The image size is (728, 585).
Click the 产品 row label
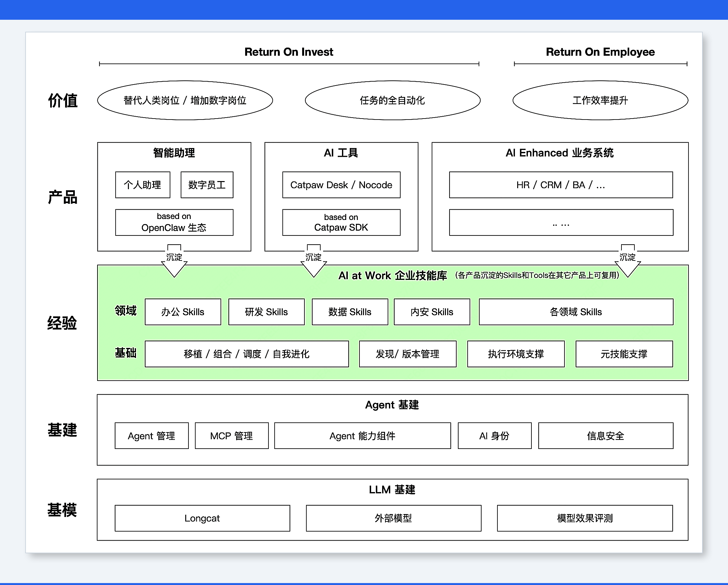point(63,197)
